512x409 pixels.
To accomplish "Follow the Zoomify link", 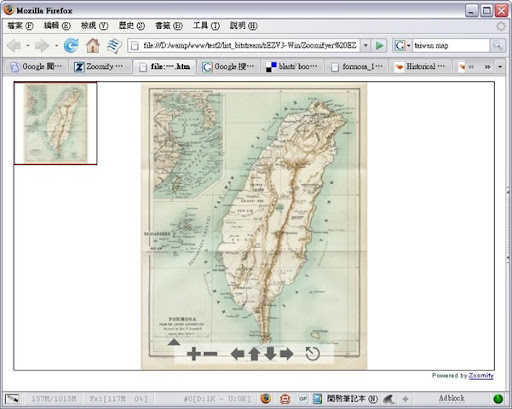I will pyautogui.click(x=481, y=376).
